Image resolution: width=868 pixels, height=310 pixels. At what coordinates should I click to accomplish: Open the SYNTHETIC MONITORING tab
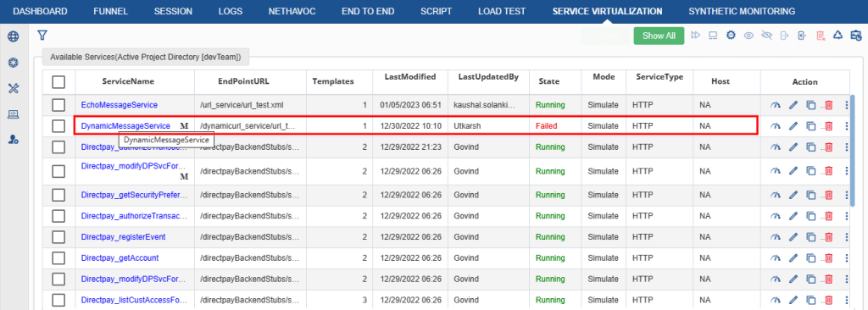pos(742,11)
